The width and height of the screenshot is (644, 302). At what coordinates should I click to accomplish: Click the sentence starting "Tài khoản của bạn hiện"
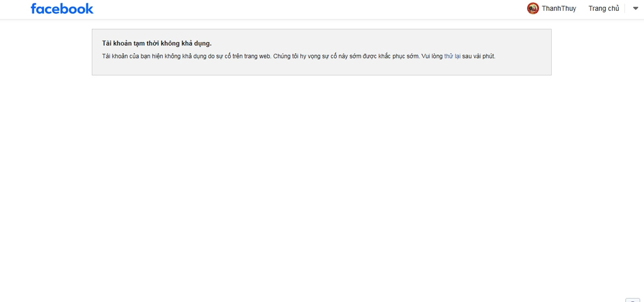[x=186, y=56]
